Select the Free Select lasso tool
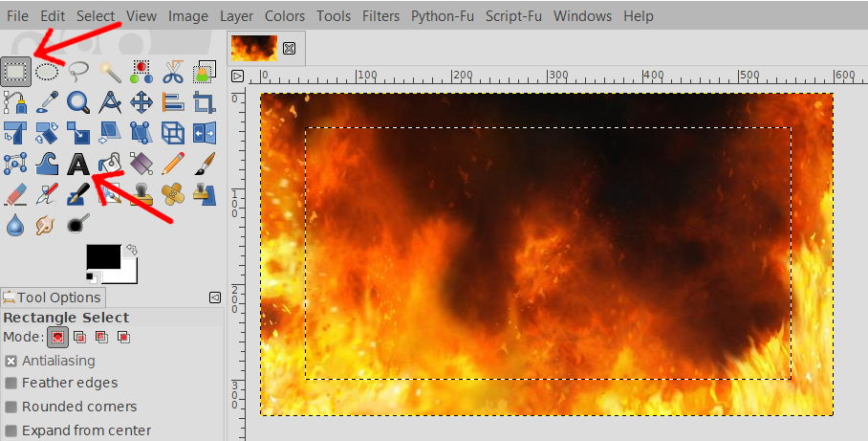Image resolution: width=868 pixels, height=441 pixels. click(x=78, y=72)
